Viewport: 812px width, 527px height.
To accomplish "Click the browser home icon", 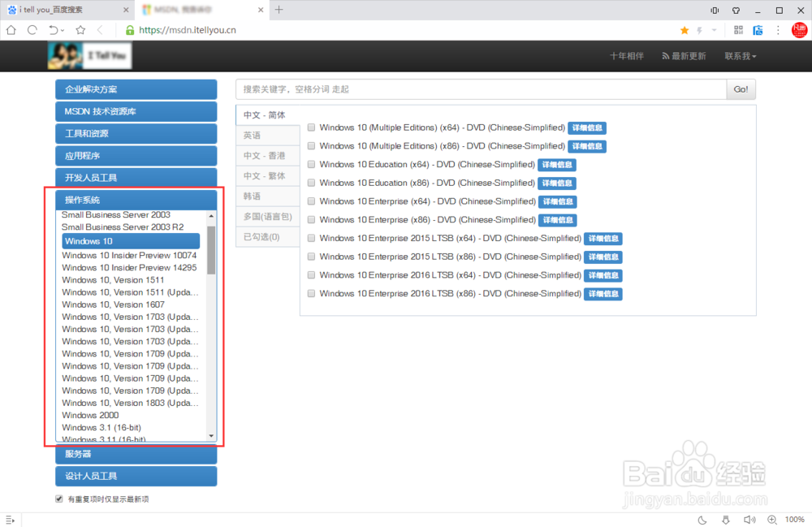I will (x=11, y=30).
